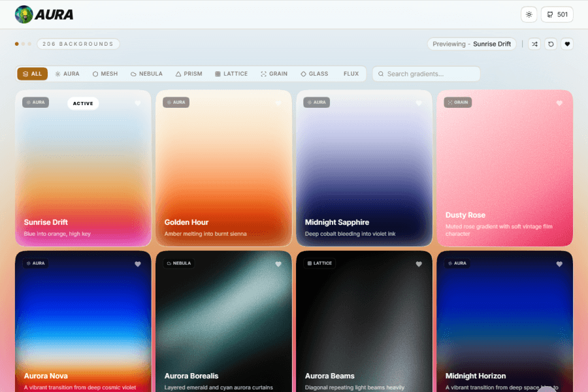The image size is (588, 392).
Task: Favorite Golden Hour with its heart
Action: click(x=278, y=103)
